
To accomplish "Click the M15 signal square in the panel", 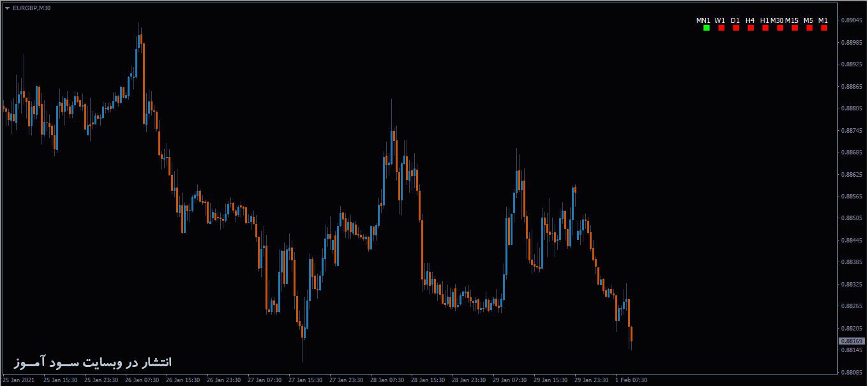I will click(795, 27).
